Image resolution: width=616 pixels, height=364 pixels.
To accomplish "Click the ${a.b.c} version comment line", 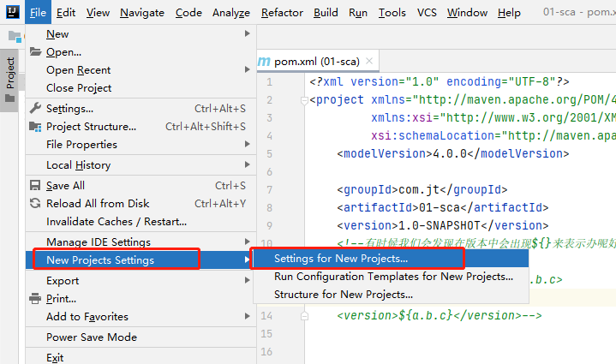I will click(440, 316).
